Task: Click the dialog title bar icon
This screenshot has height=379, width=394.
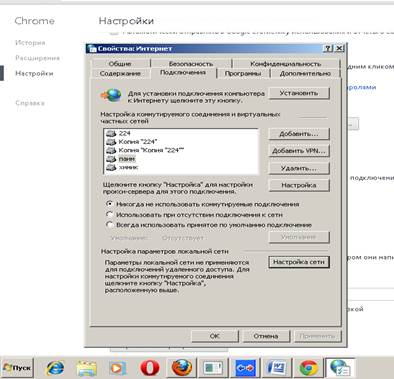Action: pyautogui.click(x=91, y=49)
